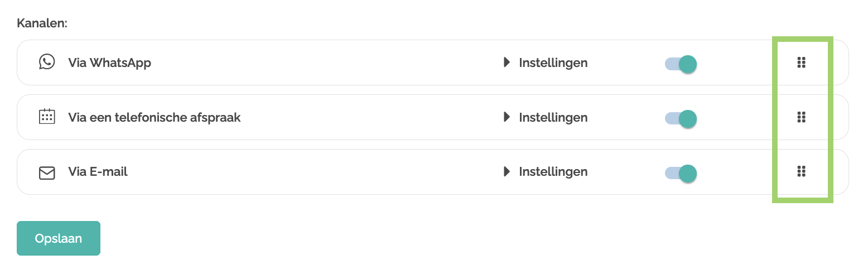Click the envelope icon for E-mail
Viewport: 868px width, 269px height.
point(47,172)
